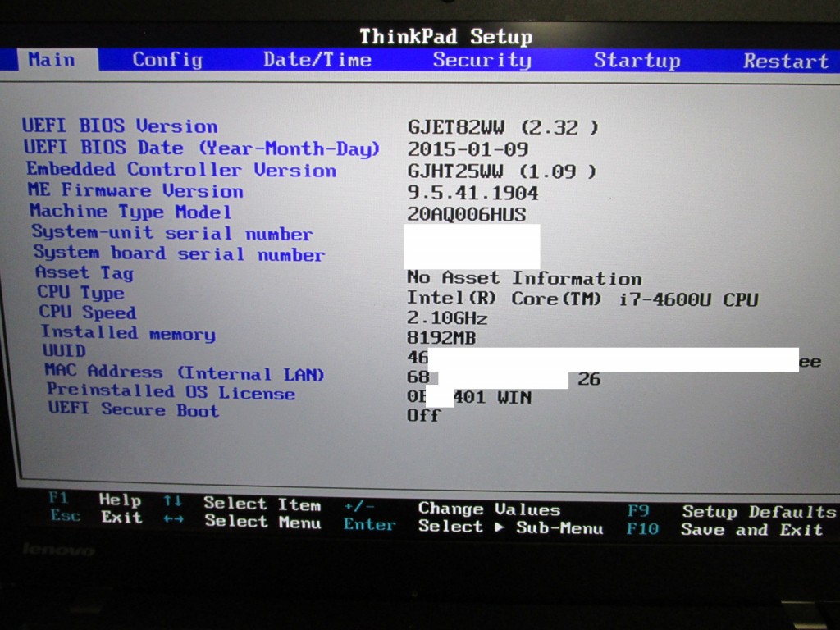840x630 pixels.
Task: Select the Secure Boot Off value
Action: [x=423, y=415]
